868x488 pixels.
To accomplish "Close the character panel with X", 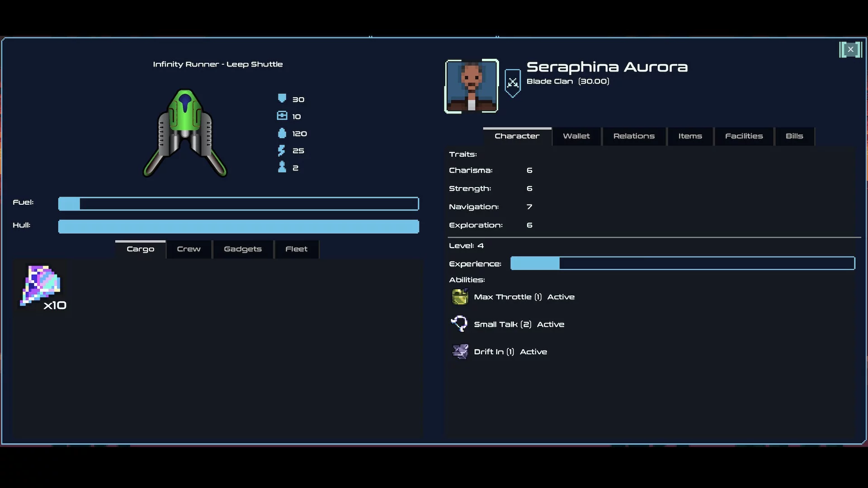I will point(850,49).
